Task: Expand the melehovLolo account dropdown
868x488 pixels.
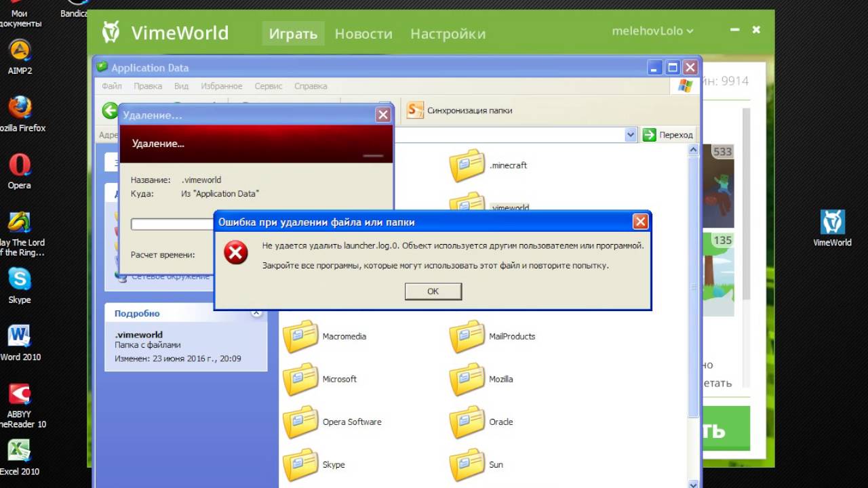Action: pos(652,31)
